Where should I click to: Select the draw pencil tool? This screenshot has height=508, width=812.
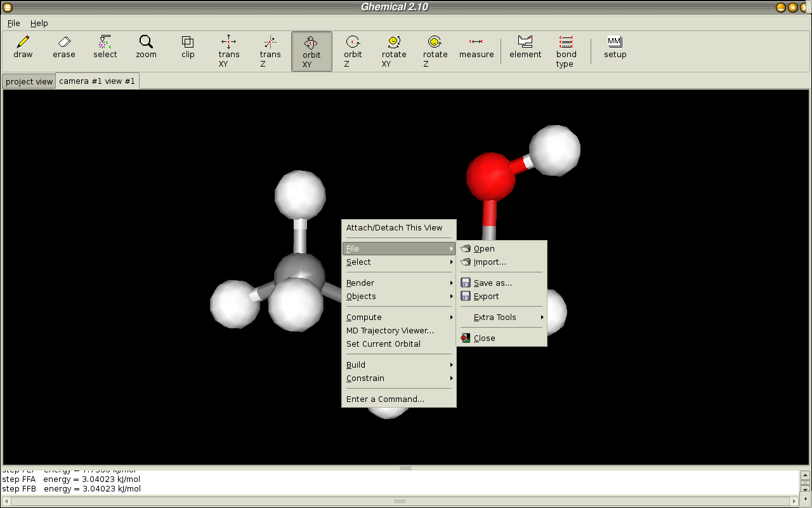[x=23, y=48]
